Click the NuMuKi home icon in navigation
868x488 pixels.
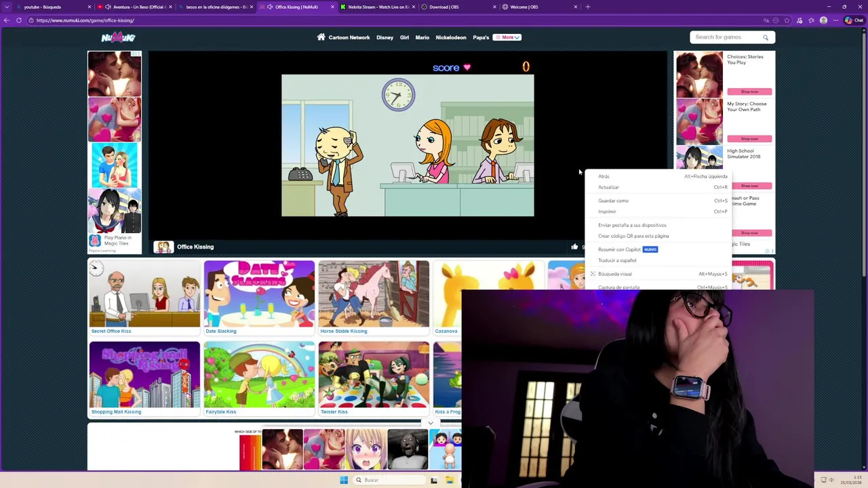pyautogui.click(x=321, y=37)
